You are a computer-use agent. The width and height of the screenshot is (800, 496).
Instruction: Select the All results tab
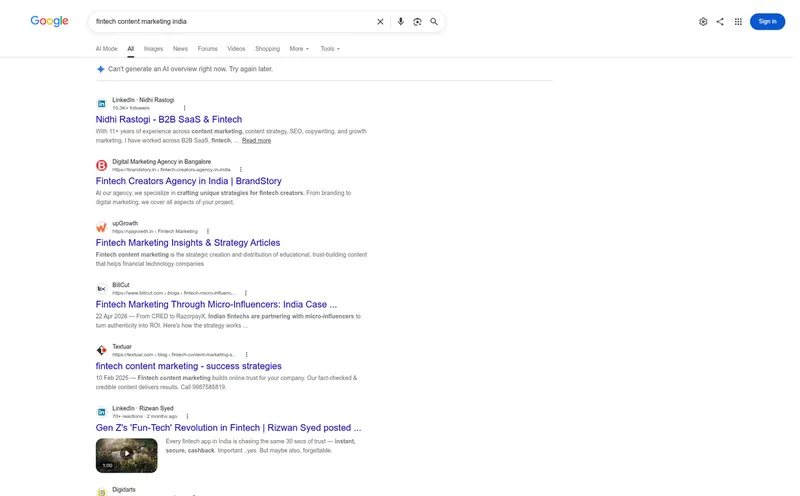131,49
